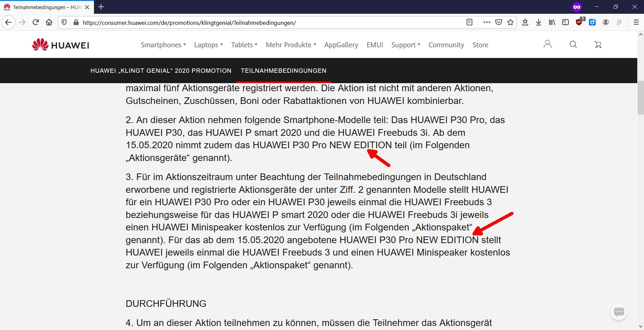This screenshot has width=644, height=330.
Task: Save page to Pocket
Action: [x=499, y=22]
